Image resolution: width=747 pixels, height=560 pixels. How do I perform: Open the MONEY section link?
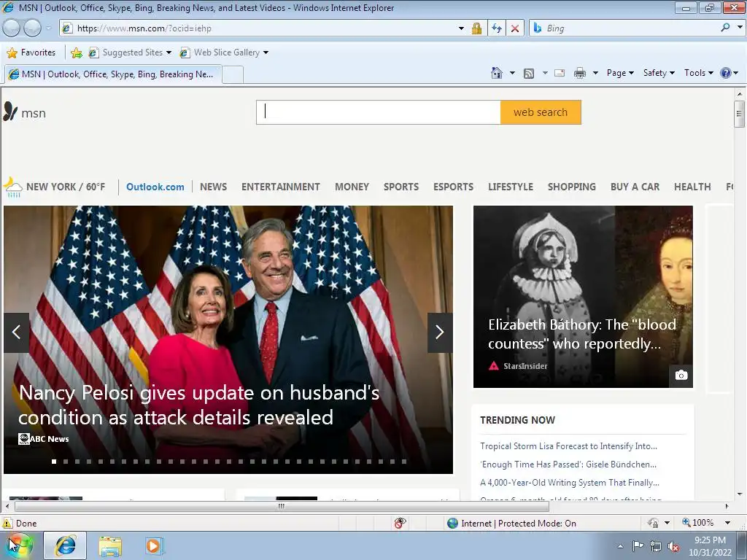click(x=352, y=187)
